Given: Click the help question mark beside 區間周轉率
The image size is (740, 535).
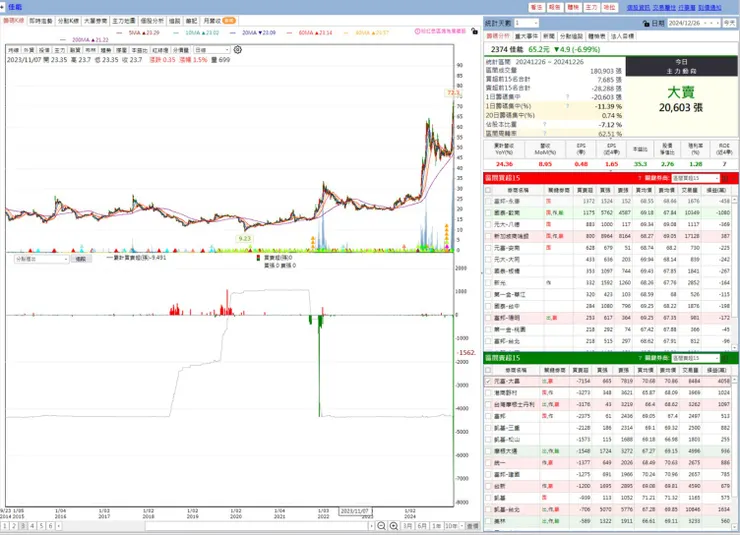Looking at the screenshot, I should click(x=544, y=134).
